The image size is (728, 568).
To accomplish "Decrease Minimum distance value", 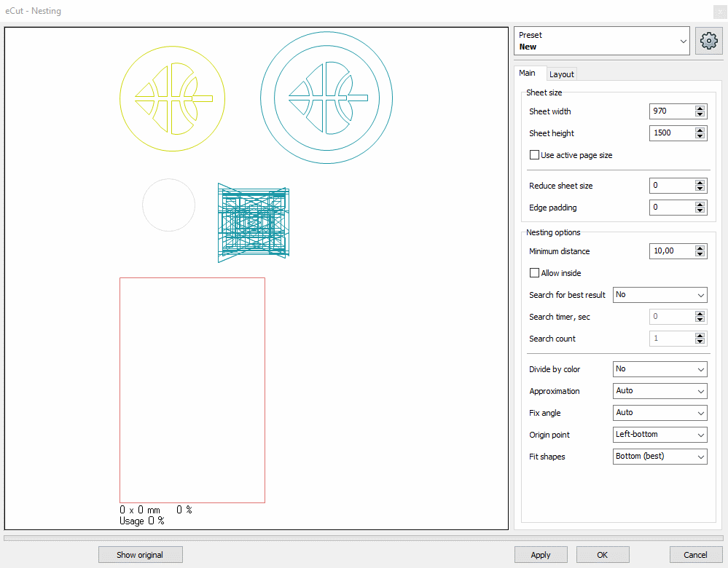I will (x=700, y=254).
